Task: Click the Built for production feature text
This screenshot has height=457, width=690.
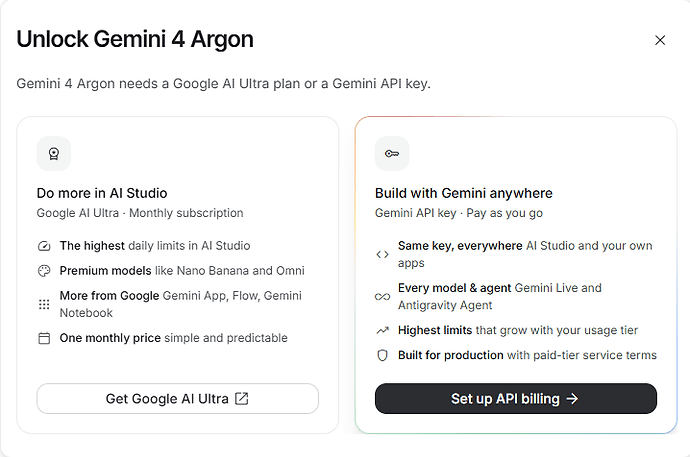Action: click(x=527, y=355)
